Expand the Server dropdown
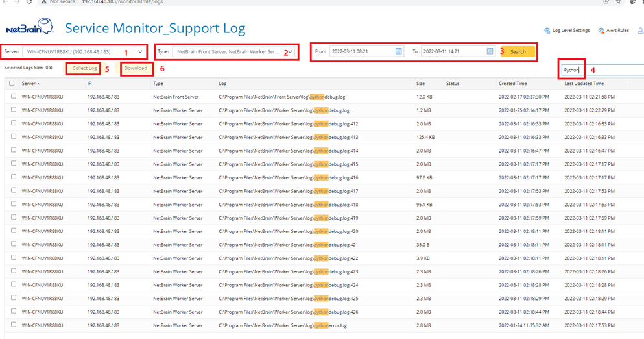 click(140, 51)
